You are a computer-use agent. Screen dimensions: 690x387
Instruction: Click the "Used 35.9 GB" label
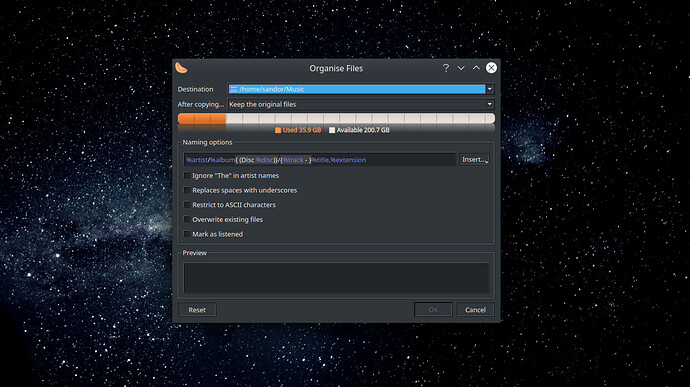click(x=301, y=130)
